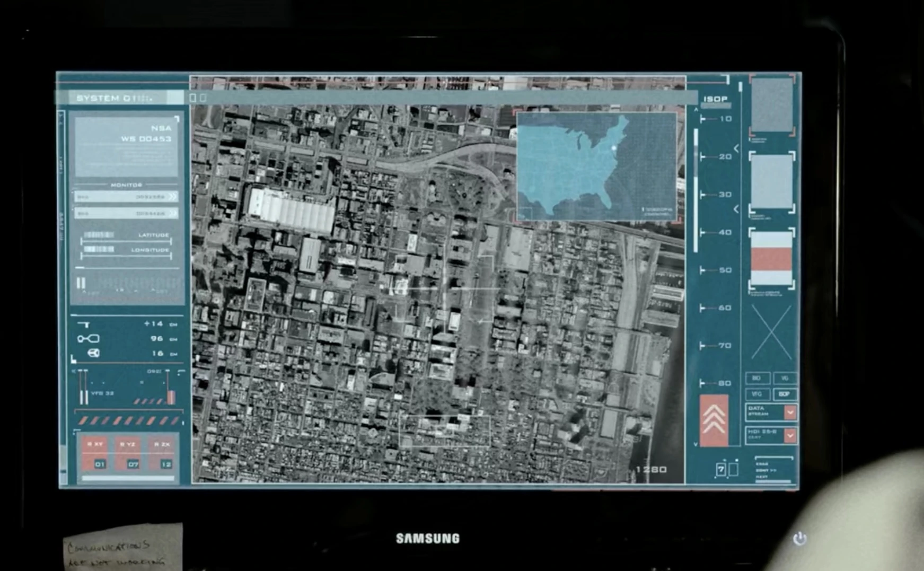This screenshot has height=571, width=924.
Task: Open the top grey thumbnail
Action: tap(772, 105)
